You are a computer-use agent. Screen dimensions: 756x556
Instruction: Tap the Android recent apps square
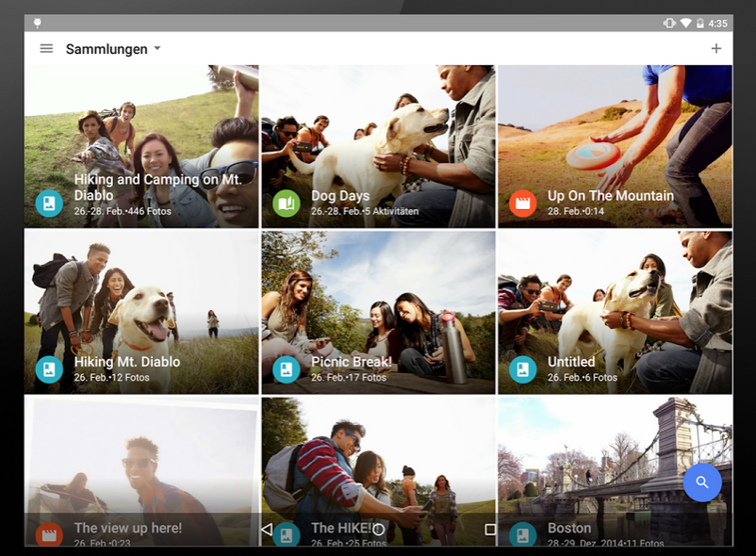tap(490, 530)
